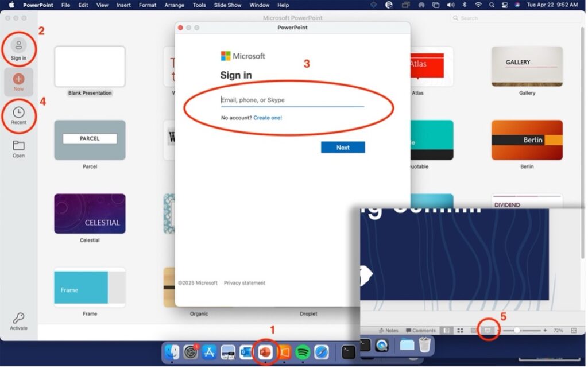Image resolution: width=588 pixels, height=368 pixels.
Task: Switch to Slide Sorter view
Action: click(460, 331)
